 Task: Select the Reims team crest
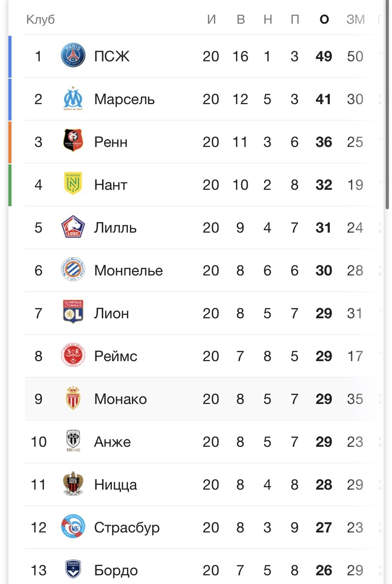click(x=73, y=356)
